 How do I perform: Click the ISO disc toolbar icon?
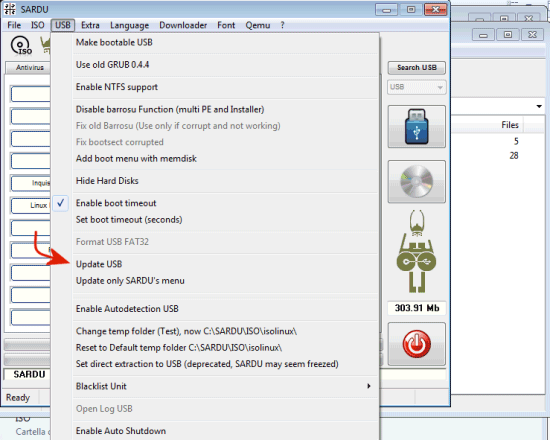[x=21, y=45]
